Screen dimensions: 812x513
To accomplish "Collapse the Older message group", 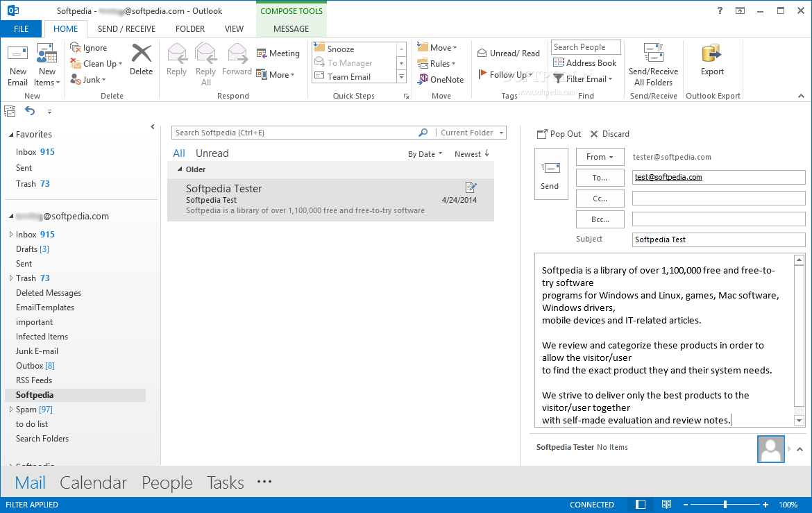I will point(180,169).
